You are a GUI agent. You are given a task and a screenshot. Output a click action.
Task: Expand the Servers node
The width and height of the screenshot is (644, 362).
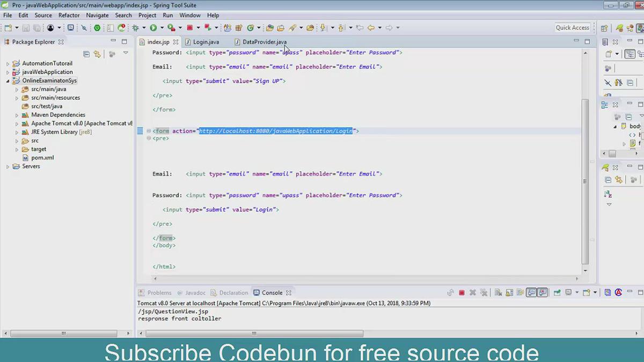pos(8,166)
